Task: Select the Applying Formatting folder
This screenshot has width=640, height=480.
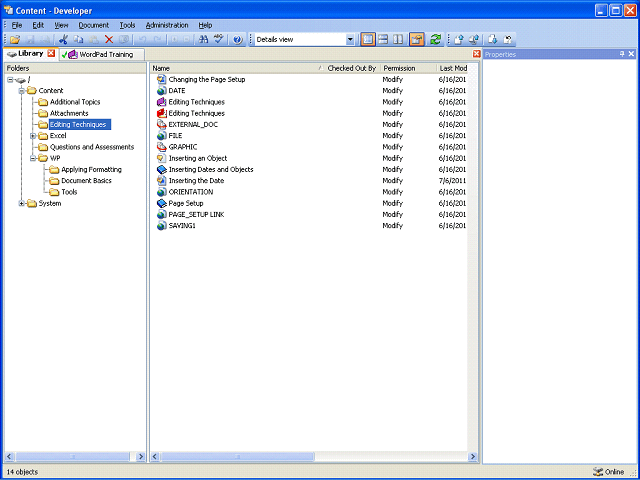Action: pos(91,169)
